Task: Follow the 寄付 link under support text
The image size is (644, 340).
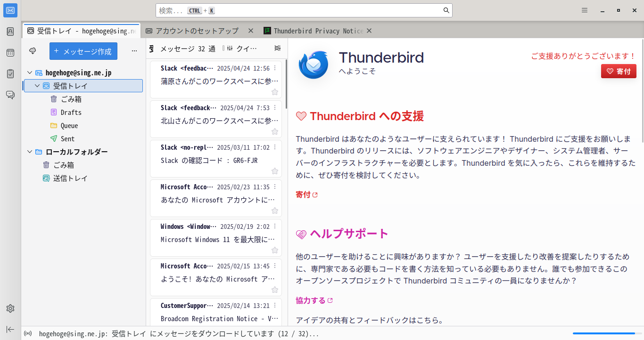Action: click(x=306, y=194)
